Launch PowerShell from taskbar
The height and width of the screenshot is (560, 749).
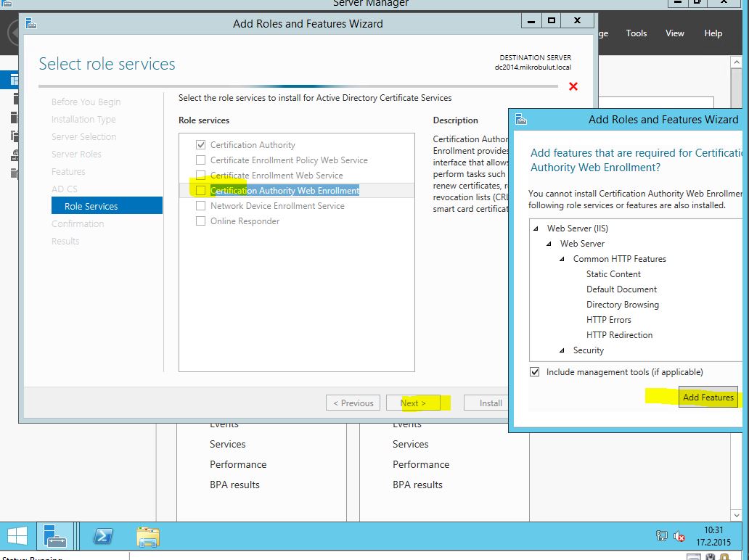(103, 536)
